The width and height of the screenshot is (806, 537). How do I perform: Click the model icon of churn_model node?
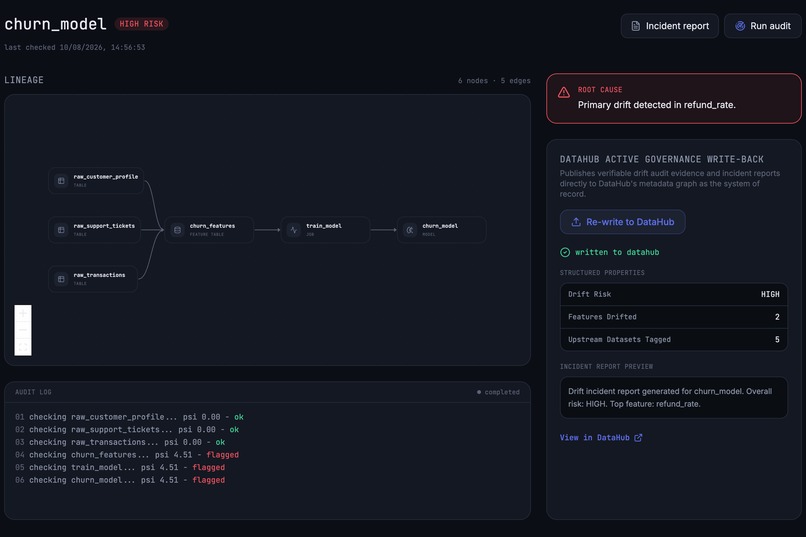pos(410,230)
